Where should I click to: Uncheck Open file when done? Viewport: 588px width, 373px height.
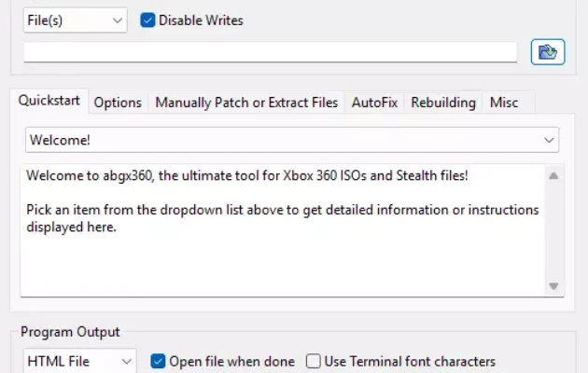(x=158, y=362)
